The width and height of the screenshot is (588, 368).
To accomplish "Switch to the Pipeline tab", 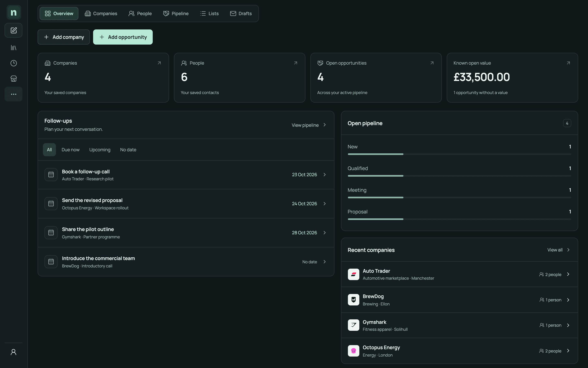I will [x=176, y=13].
